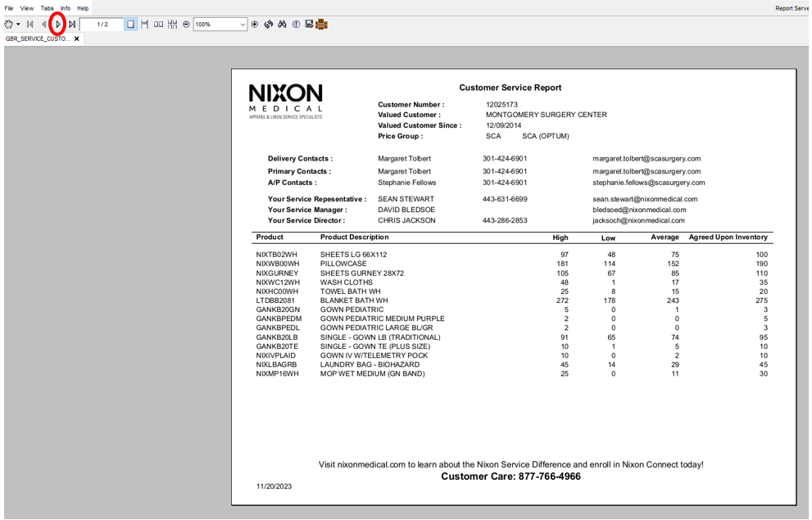This screenshot has width=812, height=520.
Task: Close the QBR_SERVICE_CUSTO tab
Action: pos(77,38)
